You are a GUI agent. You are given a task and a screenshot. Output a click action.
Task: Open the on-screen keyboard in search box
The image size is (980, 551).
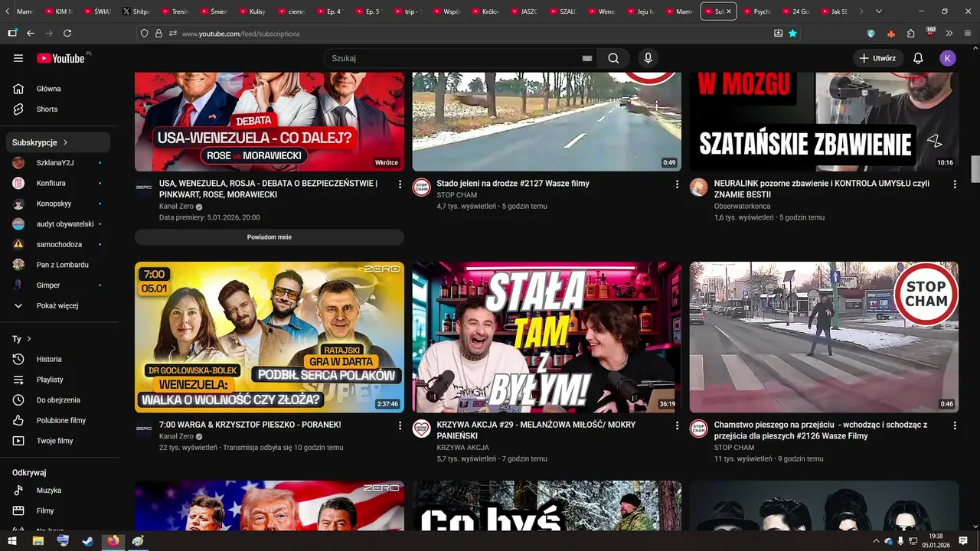(x=587, y=58)
